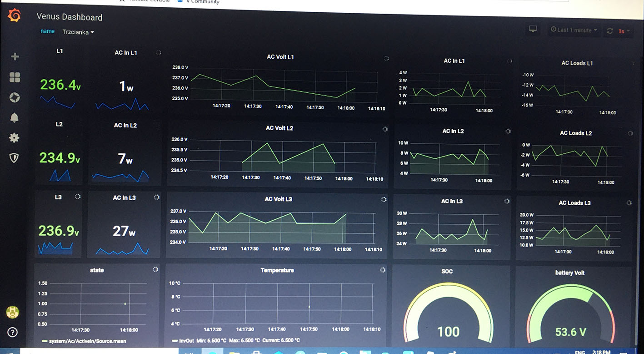
Task: Open the Last 1 minute time picker
Action: [574, 30]
